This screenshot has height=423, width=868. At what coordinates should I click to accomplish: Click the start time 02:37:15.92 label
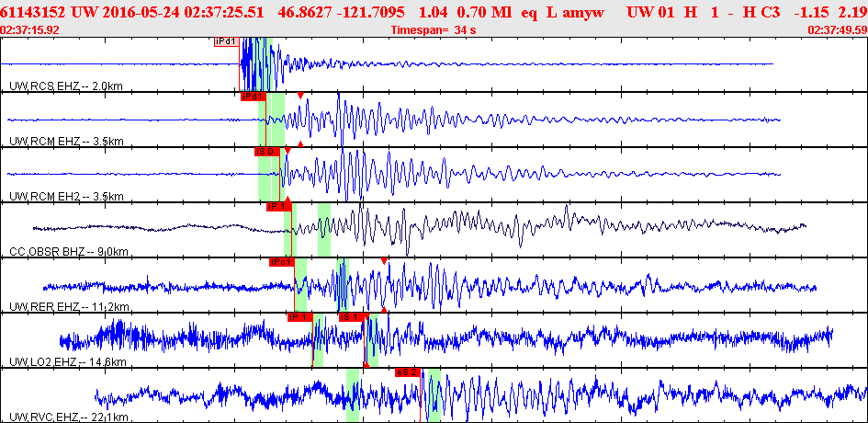point(30,29)
